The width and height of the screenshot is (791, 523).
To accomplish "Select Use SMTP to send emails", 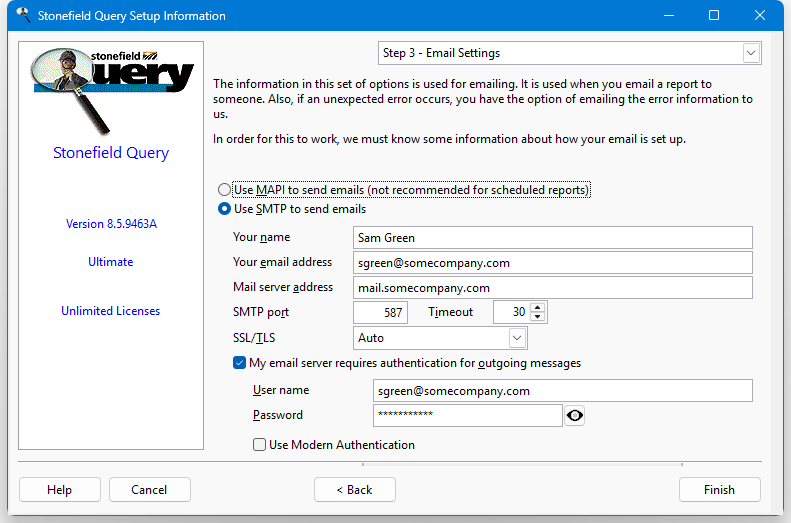I will [224, 210].
